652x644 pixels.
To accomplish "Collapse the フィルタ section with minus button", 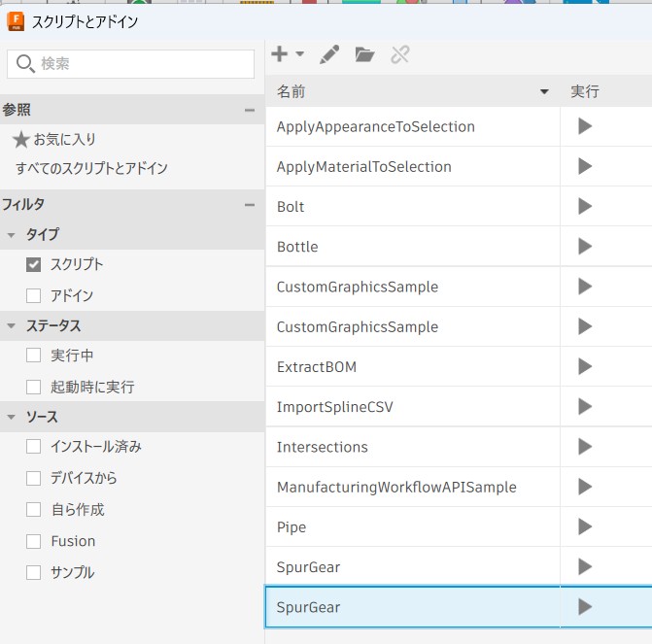I will (x=250, y=205).
